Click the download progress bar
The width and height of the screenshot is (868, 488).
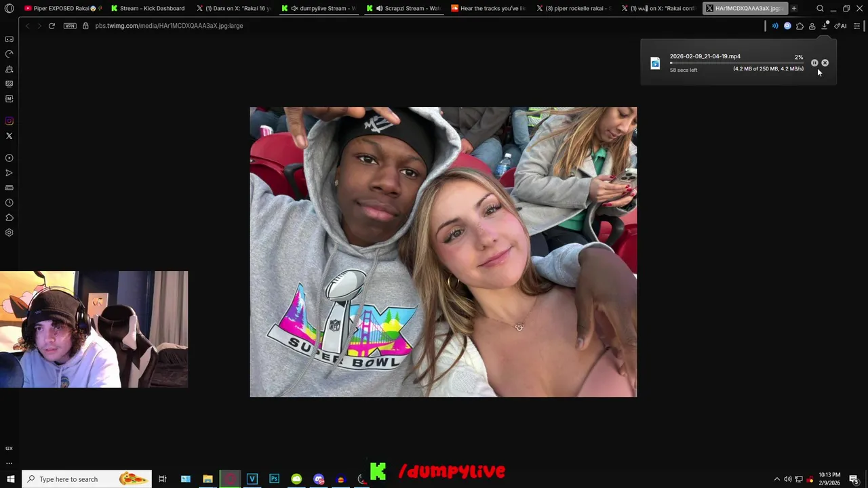tap(736, 62)
